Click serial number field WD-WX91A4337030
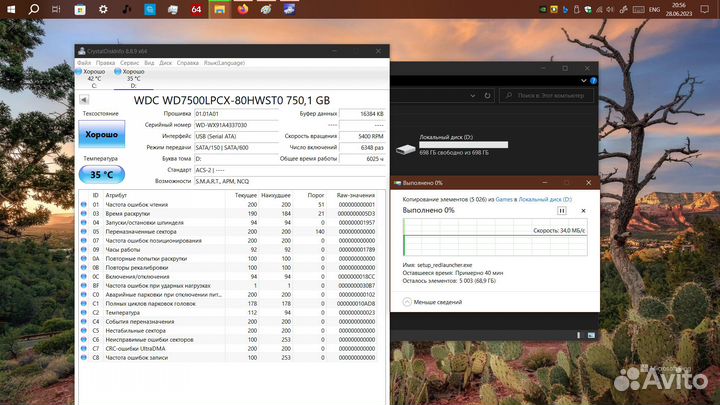Screen dimensions: 720x405 coord(236,125)
